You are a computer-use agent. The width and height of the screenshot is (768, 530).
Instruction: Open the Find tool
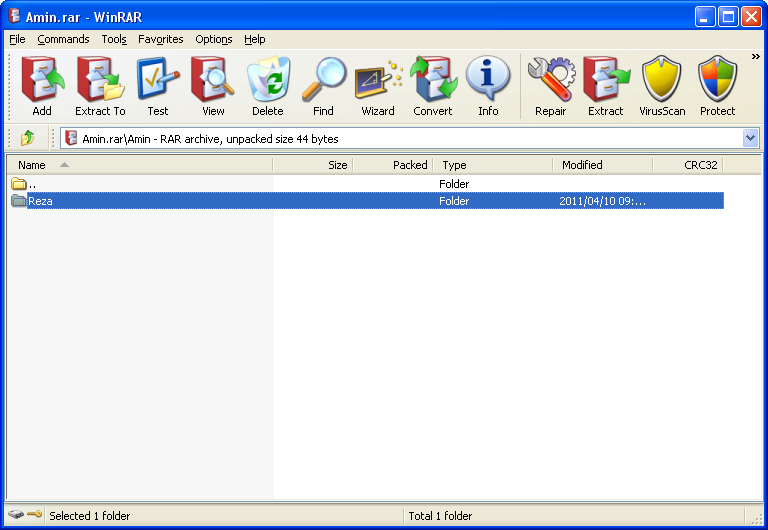(323, 85)
